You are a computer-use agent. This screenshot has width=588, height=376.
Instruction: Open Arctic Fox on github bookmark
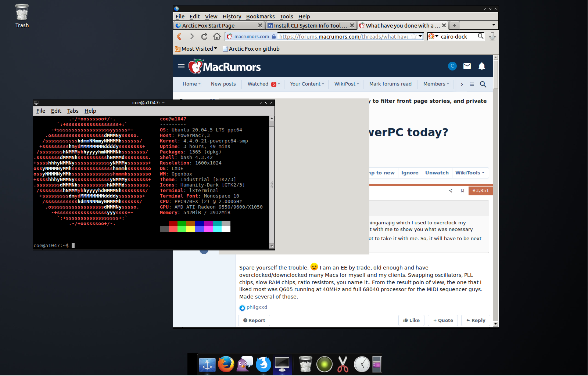pyautogui.click(x=251, y=49)
